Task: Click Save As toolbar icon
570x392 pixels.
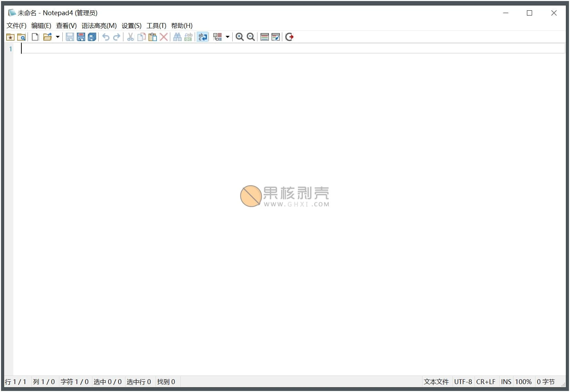Action: coord(81,37)
